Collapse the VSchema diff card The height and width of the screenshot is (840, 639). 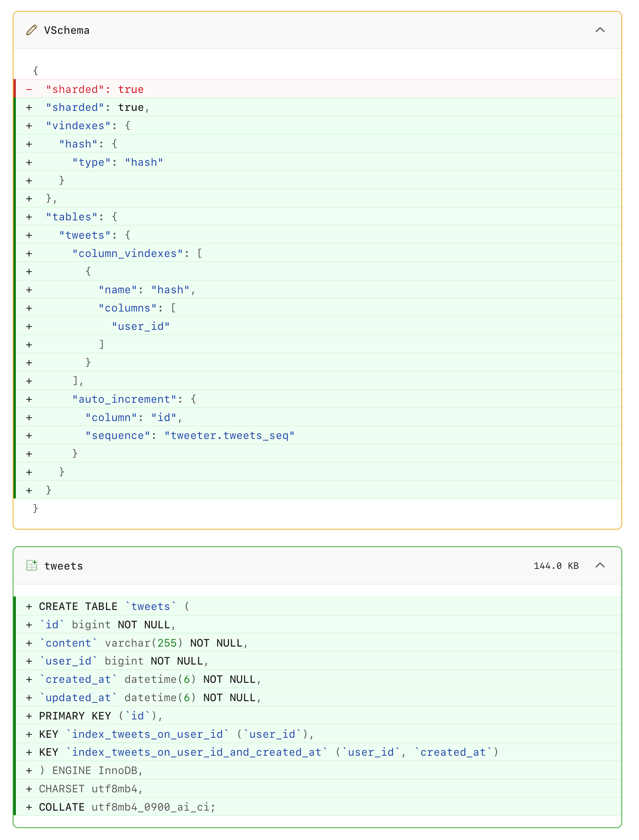pos(600,30)
